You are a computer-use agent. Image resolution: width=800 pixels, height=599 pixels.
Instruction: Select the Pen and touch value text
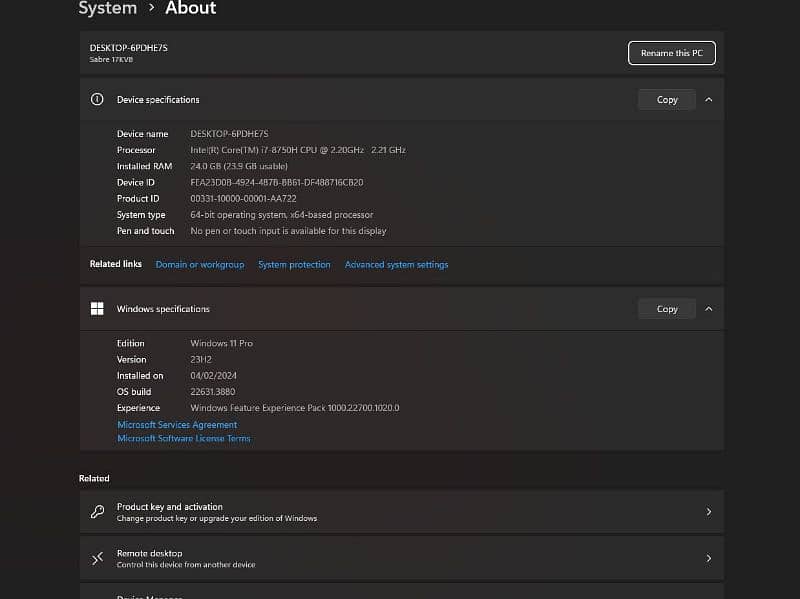[x=288, y=231]
